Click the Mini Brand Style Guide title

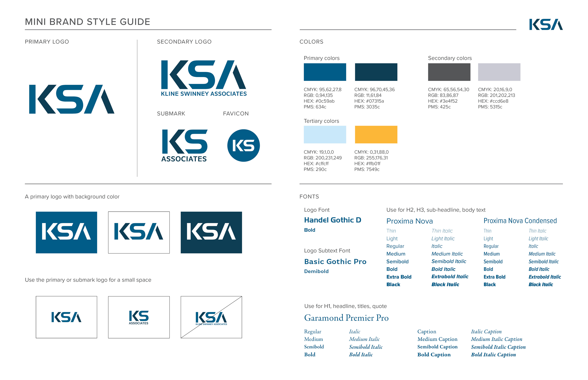(x=87, y=22)
